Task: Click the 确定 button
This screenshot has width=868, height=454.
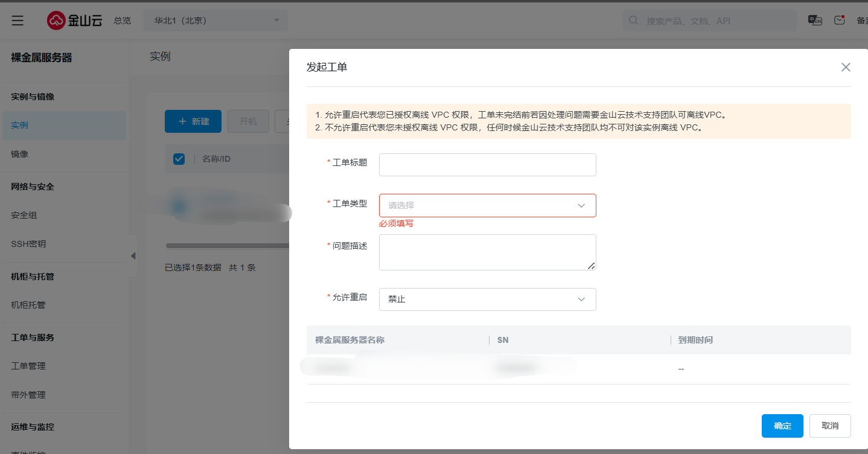Action: pos(782,426)
